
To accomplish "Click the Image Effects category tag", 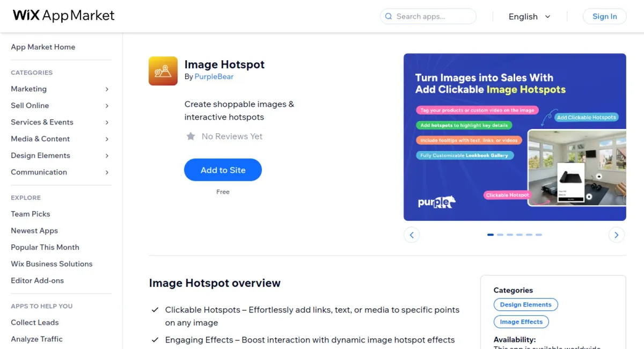I will click(521, 322).
